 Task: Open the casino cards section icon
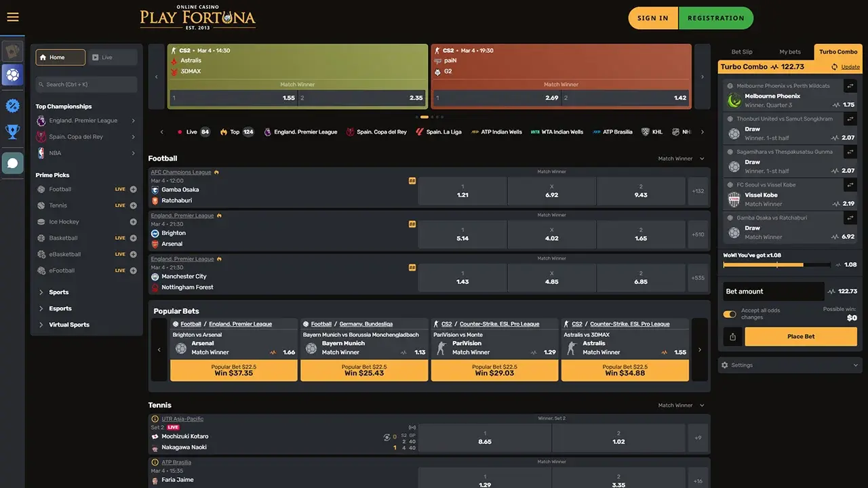(x=12, y=52)
